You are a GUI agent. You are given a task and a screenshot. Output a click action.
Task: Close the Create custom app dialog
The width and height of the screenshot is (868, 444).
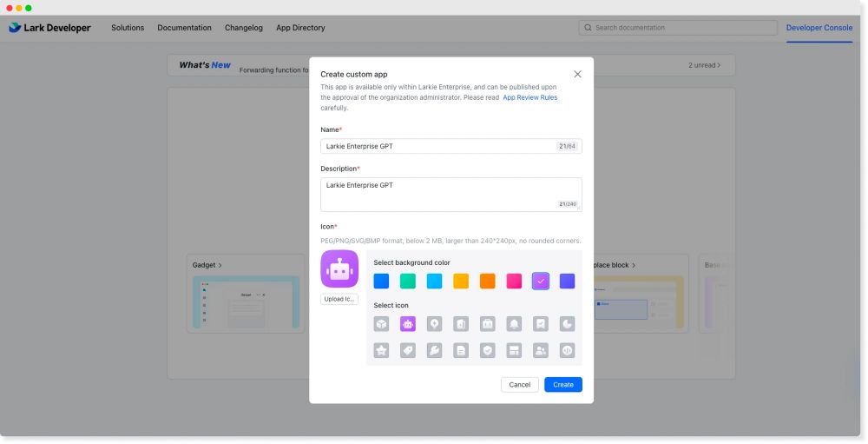point(577,75)
